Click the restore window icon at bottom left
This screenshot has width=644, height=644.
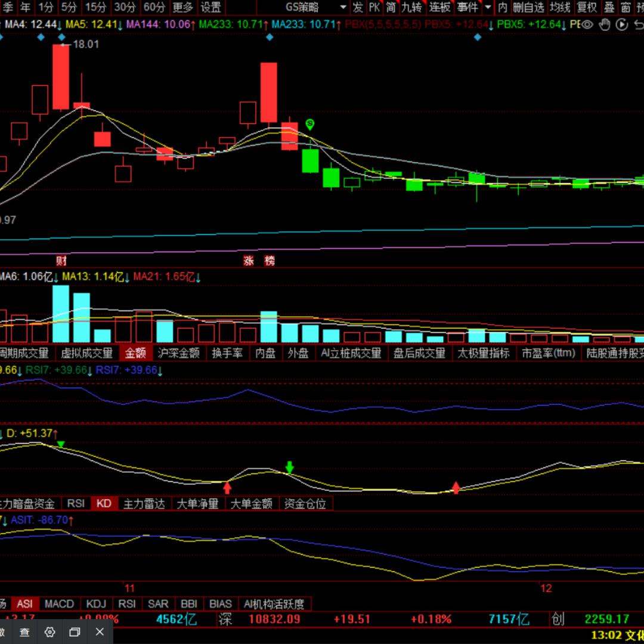coord(75,631)
